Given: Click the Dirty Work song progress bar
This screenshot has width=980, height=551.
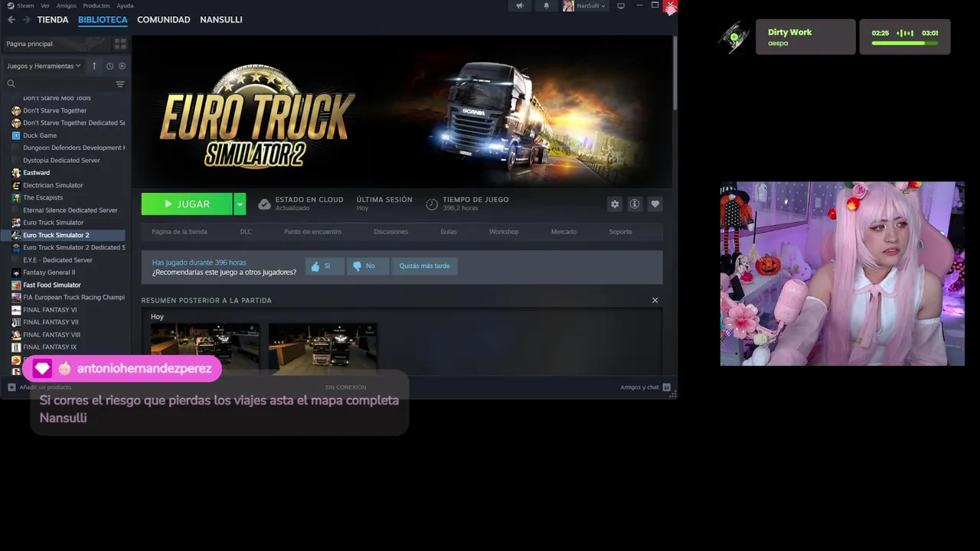Looking at the screenshot, I should click(904, 44).
